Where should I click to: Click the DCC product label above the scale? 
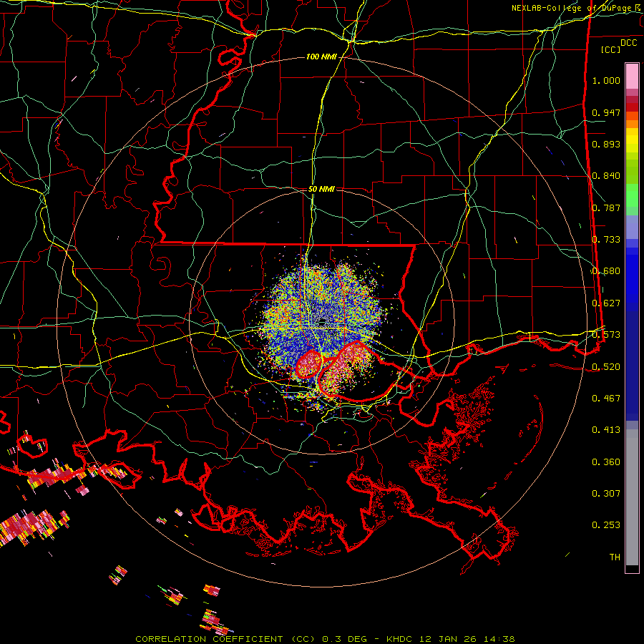click(x=628, y=43)
